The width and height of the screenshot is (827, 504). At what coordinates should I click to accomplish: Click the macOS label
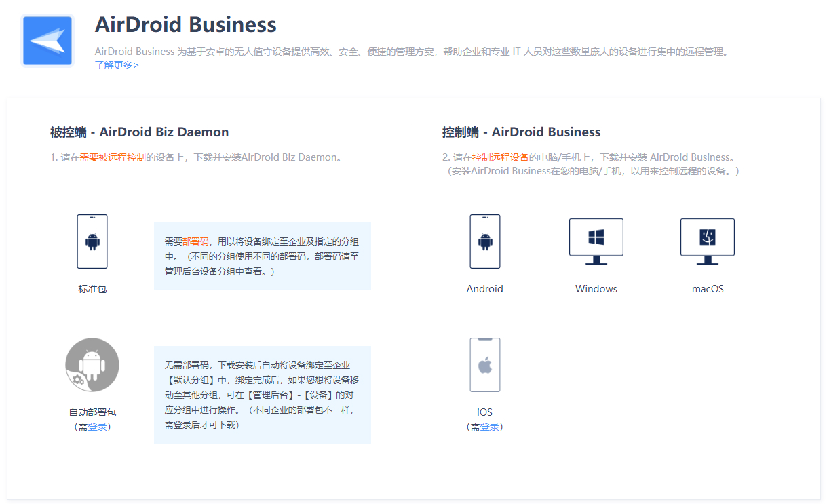coord(708,289)
